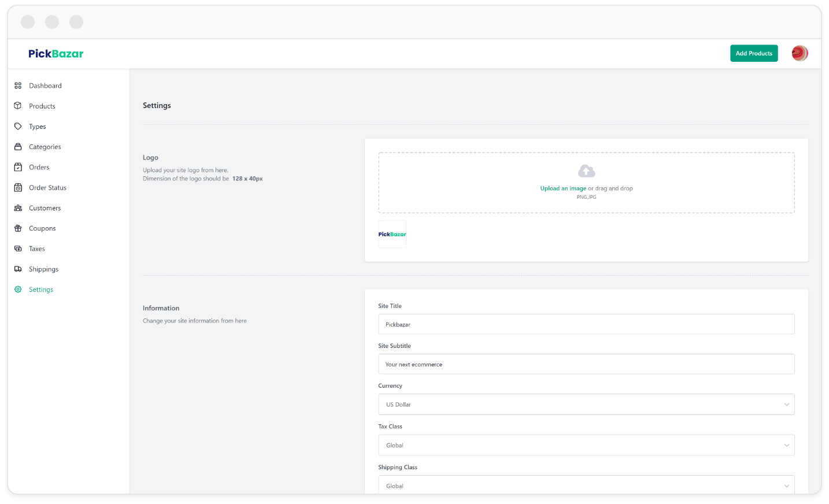Select Shippings from the sidebar menu

(x=43, y=269)
